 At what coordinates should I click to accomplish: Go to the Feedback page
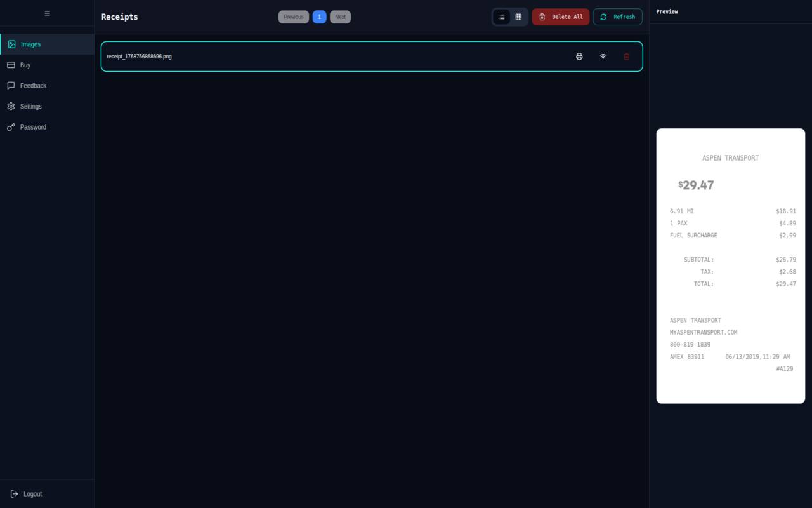pyautogui.click(x=47, y=86)
